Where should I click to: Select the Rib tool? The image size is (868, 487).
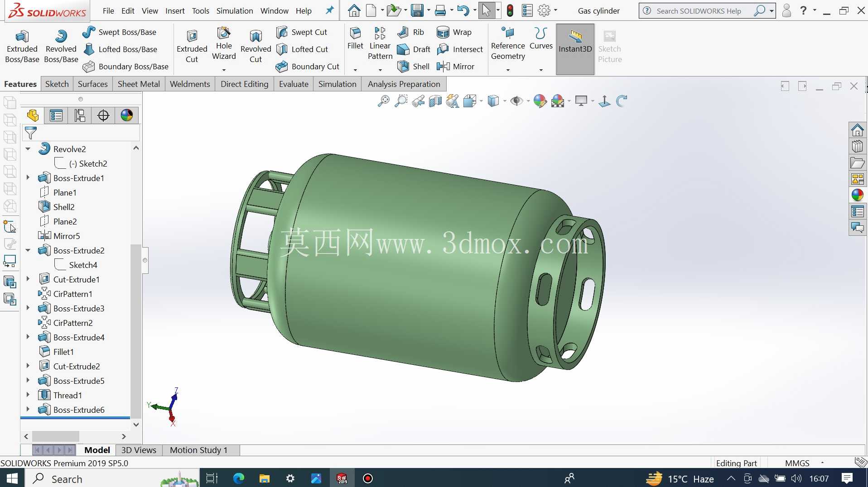click(410, 32)
